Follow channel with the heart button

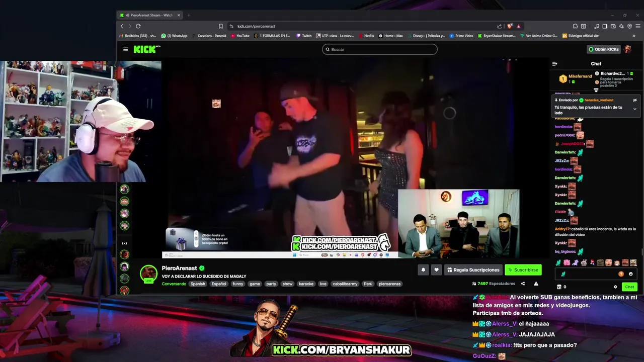(436, 270)
